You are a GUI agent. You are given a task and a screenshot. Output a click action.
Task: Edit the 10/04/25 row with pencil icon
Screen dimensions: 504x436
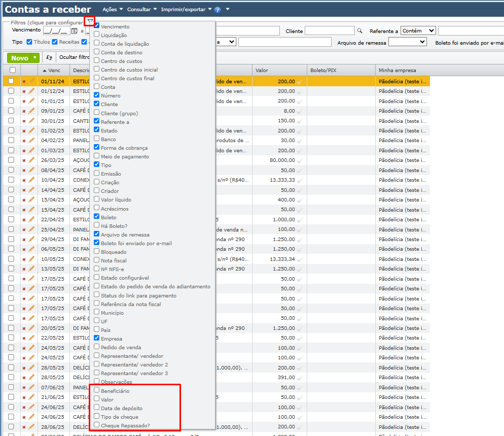point(31,180)
